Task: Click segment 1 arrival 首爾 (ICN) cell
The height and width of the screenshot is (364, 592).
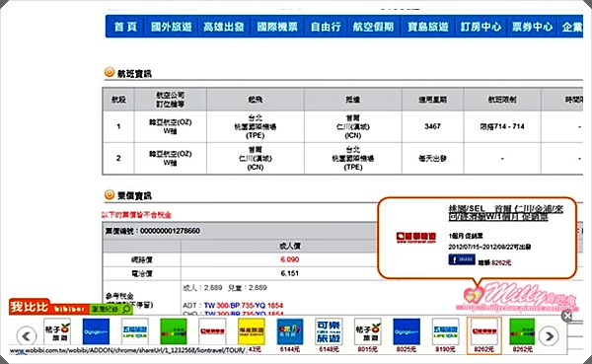Action: click(x=353, y=126)
